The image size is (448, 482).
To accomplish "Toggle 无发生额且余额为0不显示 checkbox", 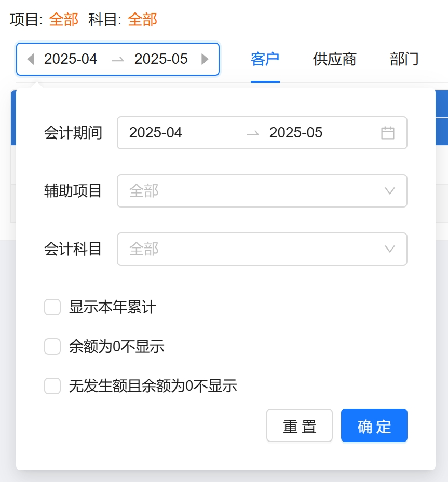I will pos(52,386).
